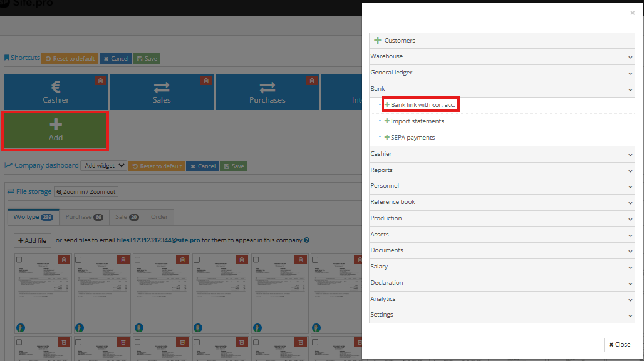Switch to the Purchase tab

[x=84, y=217]
